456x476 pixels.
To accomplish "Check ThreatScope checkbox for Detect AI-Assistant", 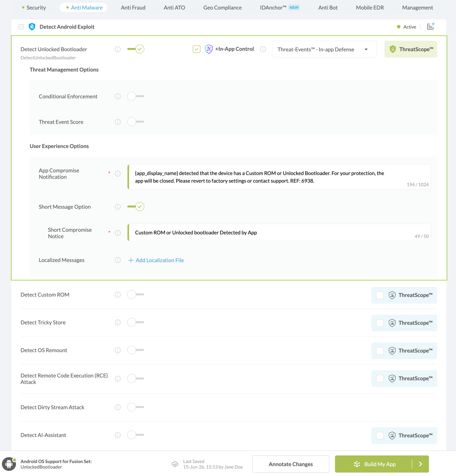I will 380,436.
